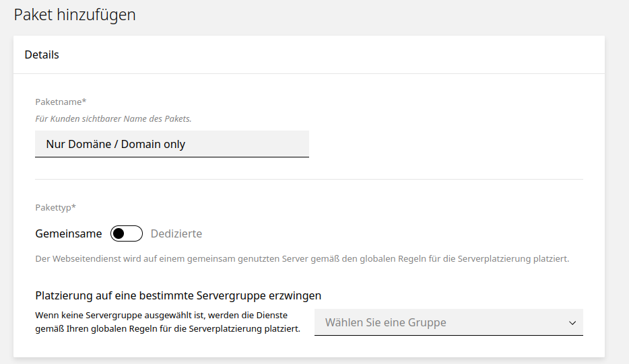Click the chevron arrow of the group dropdown
Viewport: 629px width, 364px height.
pyautogui.click(x=572, y=323)
